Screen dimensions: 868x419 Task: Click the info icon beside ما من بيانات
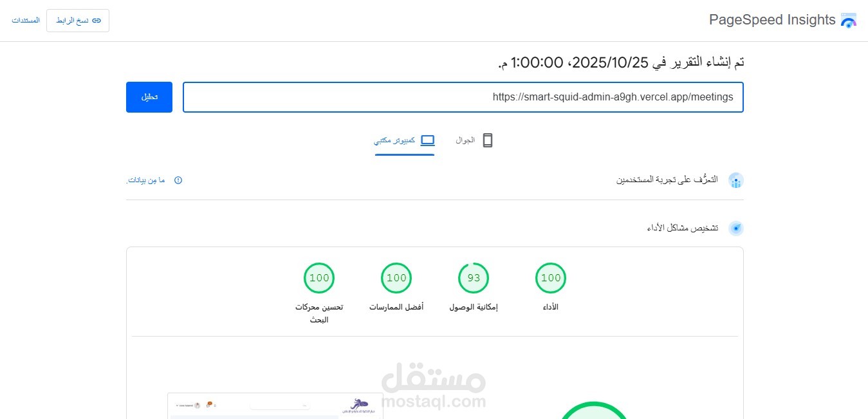tap(178, 180)
